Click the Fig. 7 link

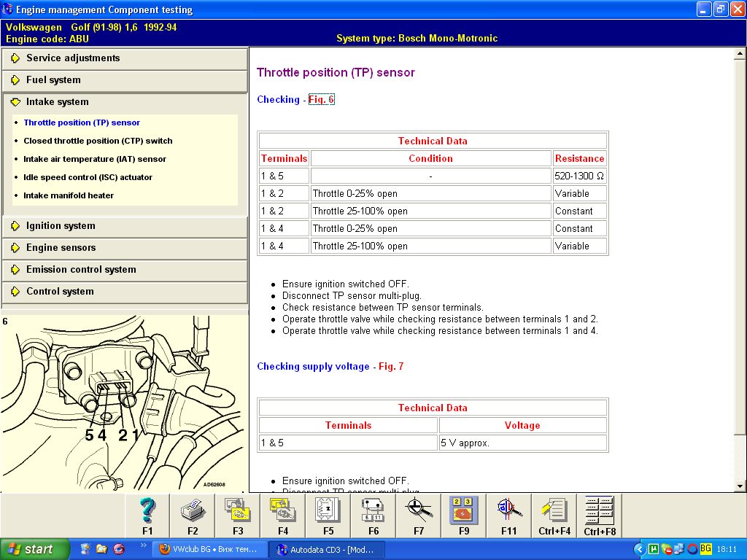(x=391, y=367)
